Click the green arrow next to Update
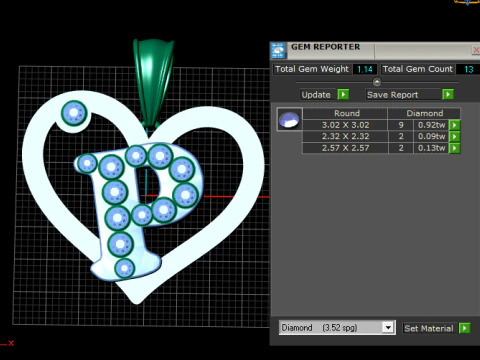The image size is (480, 360). pos(343,95)
